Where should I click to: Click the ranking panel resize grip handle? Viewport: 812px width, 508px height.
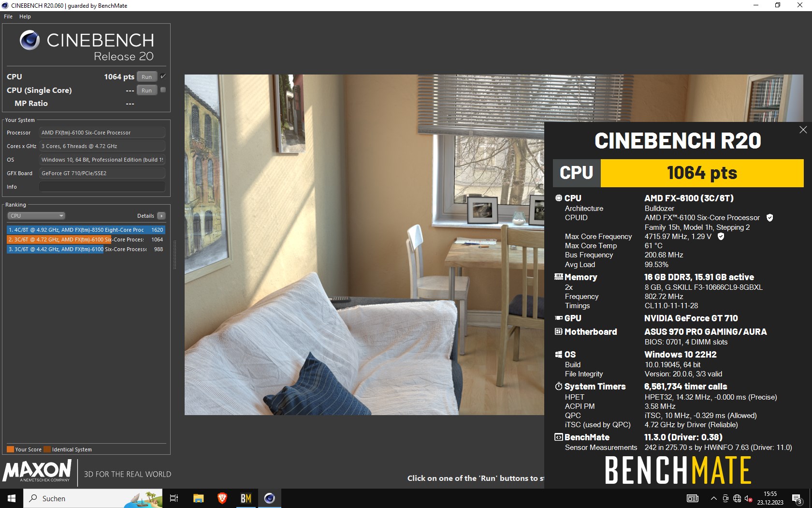(174, 255)
